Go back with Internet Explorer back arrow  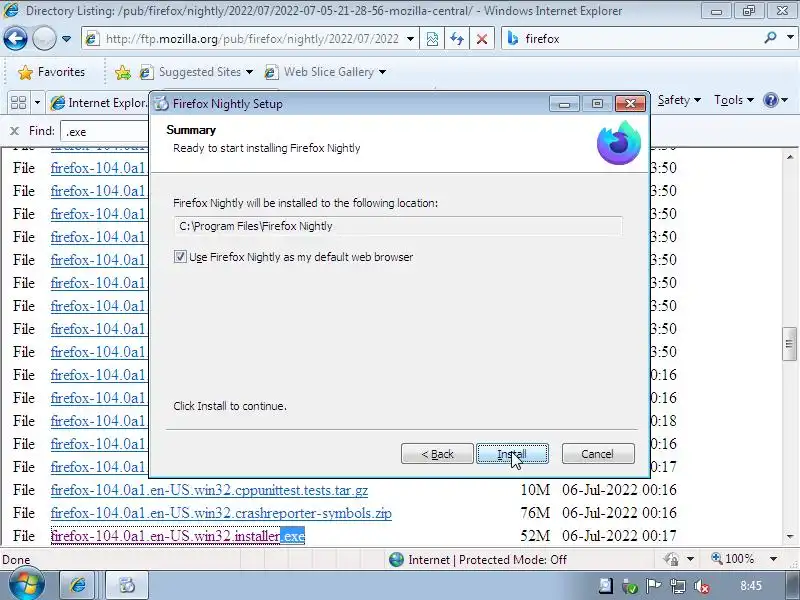click(x=15, y=39)
